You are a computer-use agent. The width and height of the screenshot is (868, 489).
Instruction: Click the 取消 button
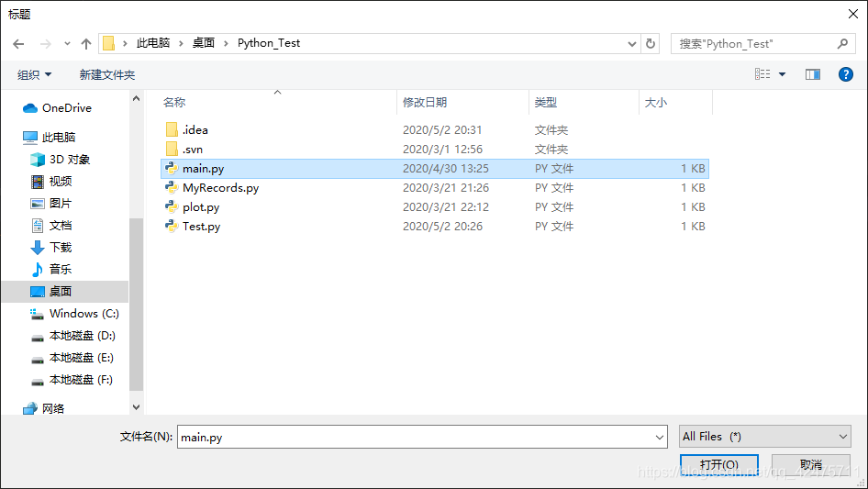click(811, 464)
